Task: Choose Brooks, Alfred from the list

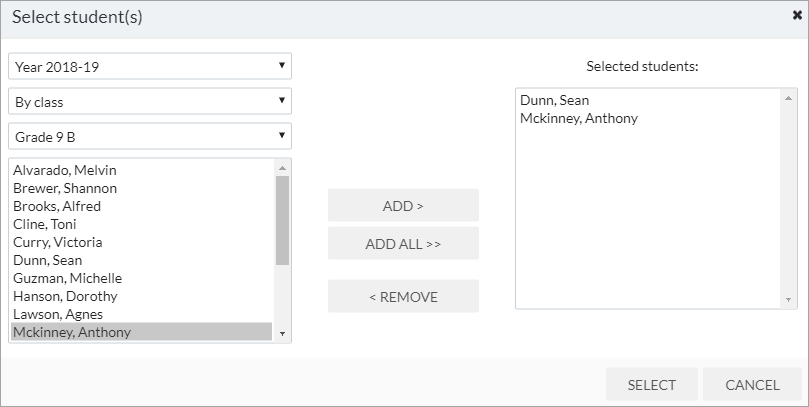Action: click(141, 206)
